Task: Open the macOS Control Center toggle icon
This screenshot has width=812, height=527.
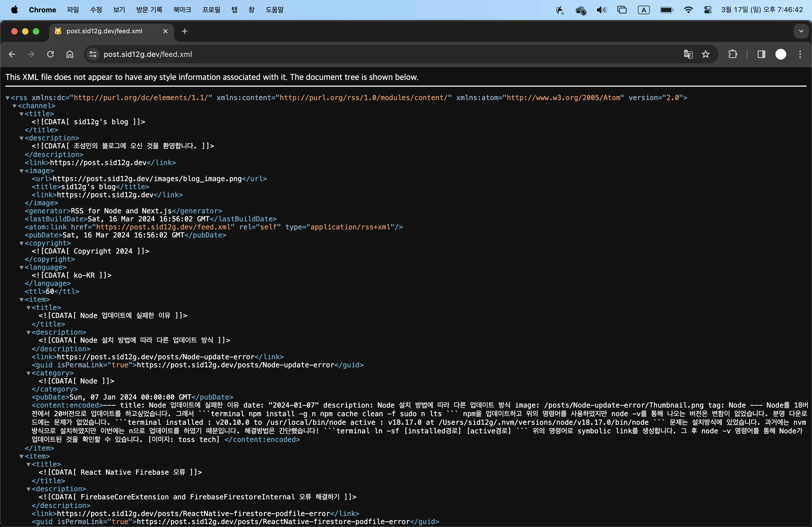Action: click(708, 10)
